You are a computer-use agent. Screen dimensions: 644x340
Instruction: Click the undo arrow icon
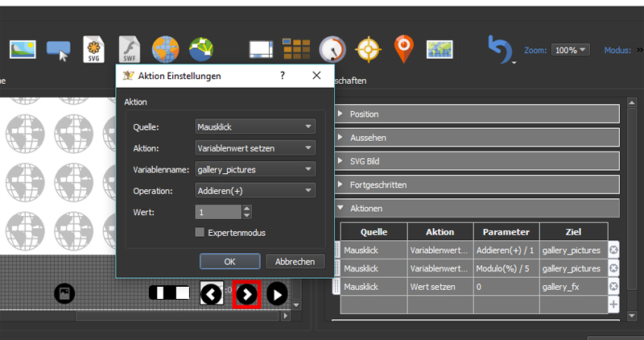coord(499,49)
